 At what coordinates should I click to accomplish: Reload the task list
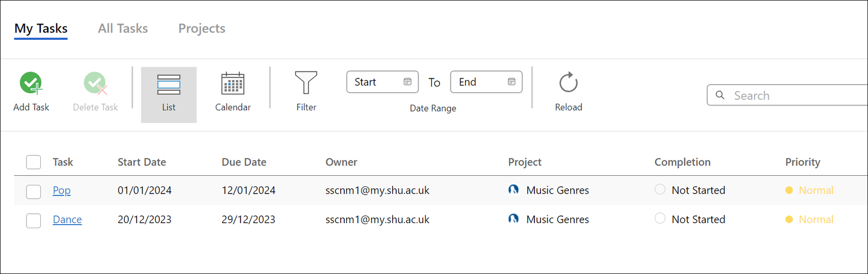(568, 83)
